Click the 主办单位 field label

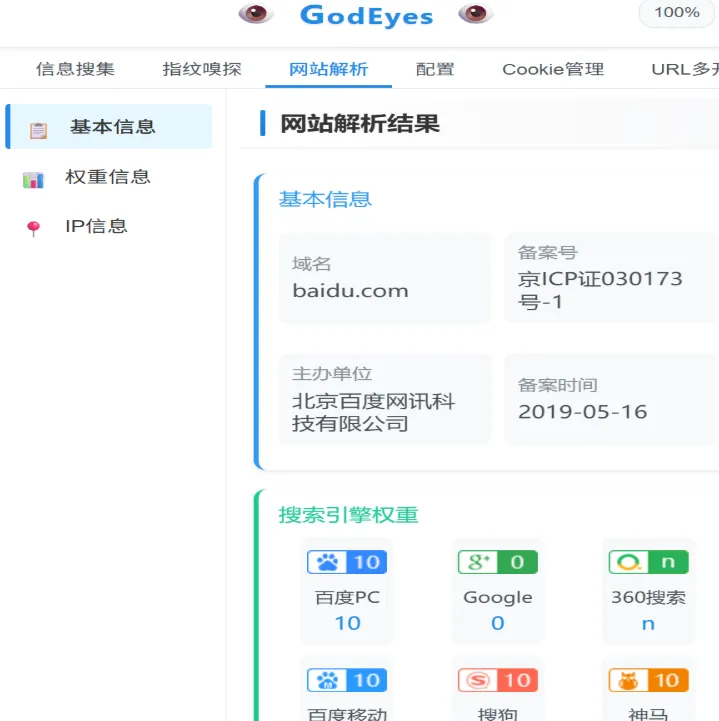click(x=332, y=373)
